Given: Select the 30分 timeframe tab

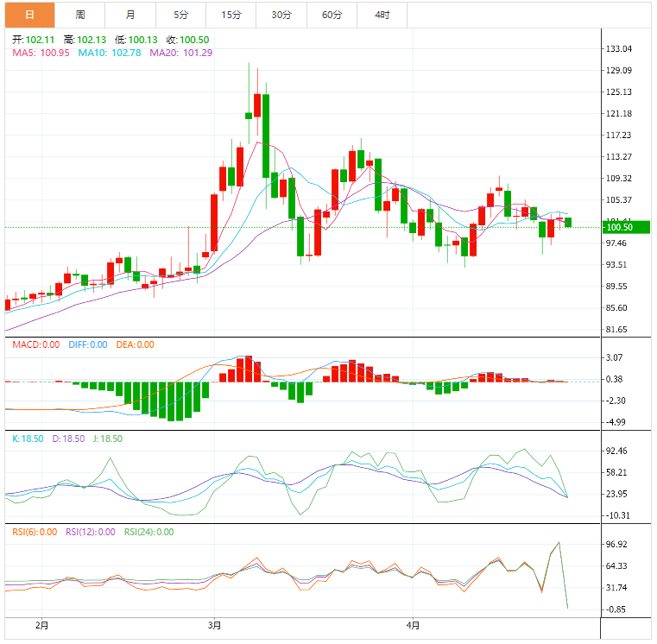Looking at the screenshot, I should (x=281, y=15).
